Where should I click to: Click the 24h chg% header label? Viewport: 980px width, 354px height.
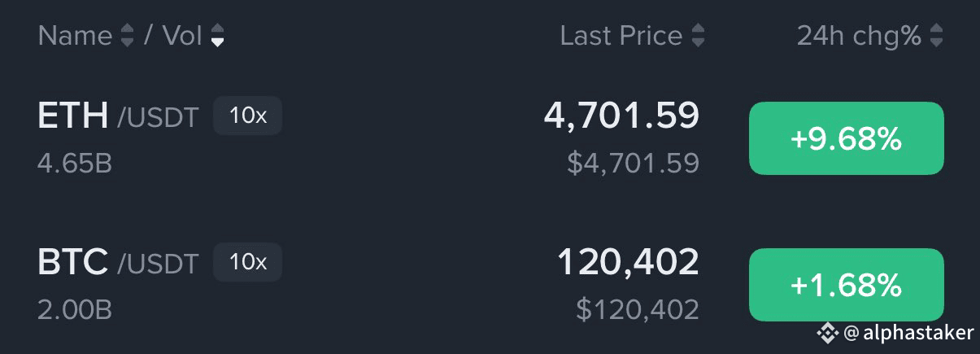pos(859,36)
